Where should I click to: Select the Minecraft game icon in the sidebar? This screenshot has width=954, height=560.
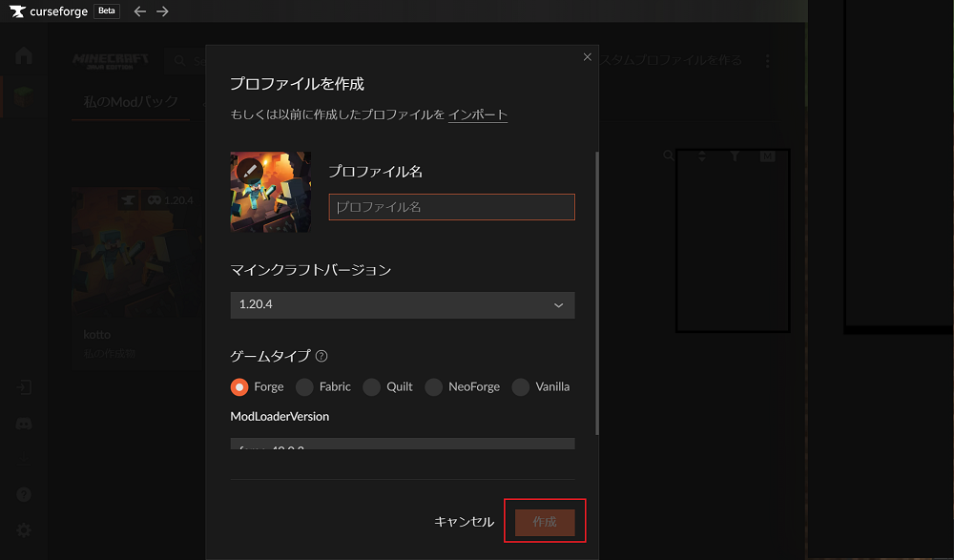coord(24,99)
